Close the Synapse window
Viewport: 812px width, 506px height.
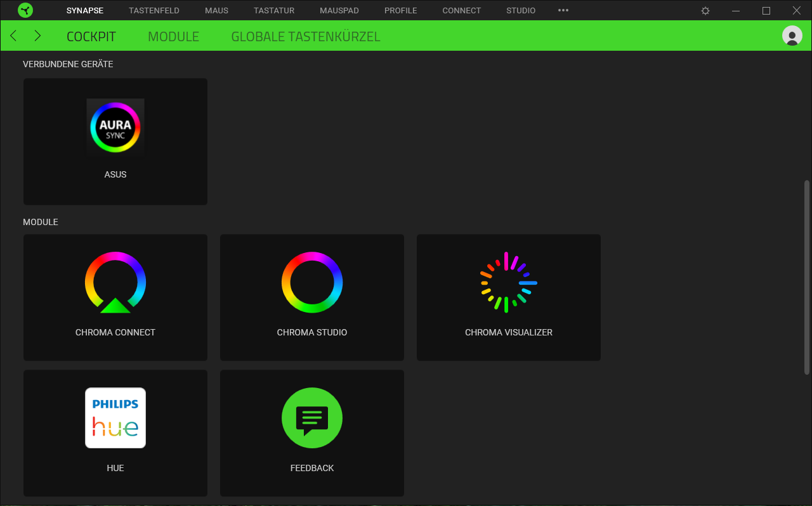797,11
